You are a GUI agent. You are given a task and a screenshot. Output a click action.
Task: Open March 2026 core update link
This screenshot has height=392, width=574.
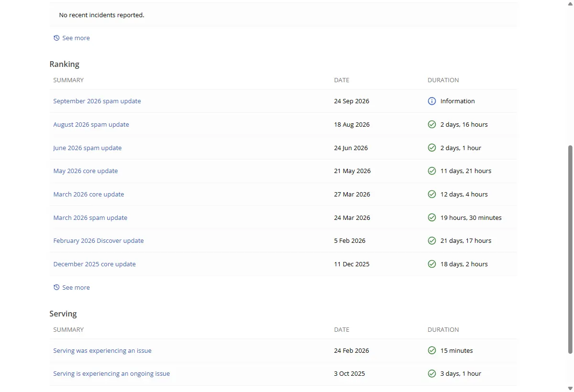tap(88, 194)
